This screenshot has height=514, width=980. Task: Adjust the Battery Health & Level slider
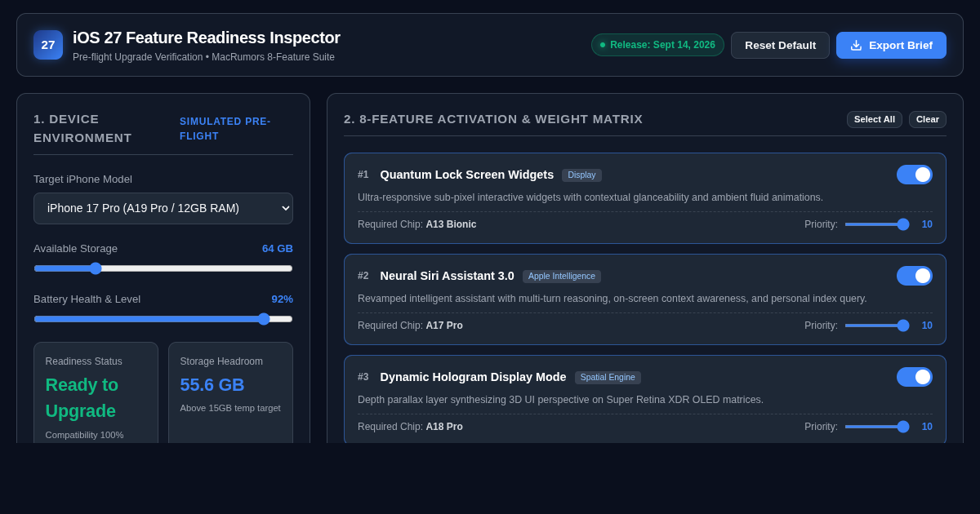click(163, 319)
